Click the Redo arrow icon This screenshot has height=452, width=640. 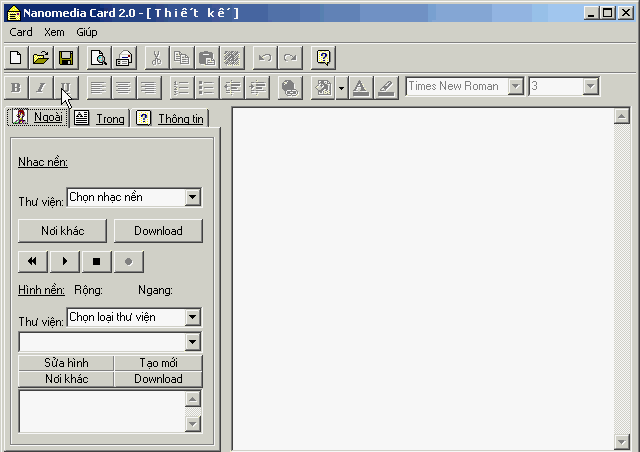click(x=290, y=58)
